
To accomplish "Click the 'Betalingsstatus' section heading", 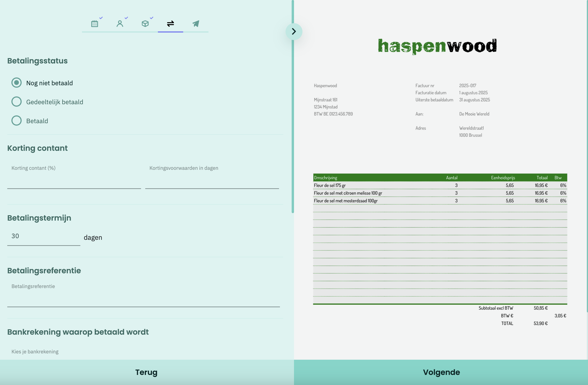I will (37, 61).
